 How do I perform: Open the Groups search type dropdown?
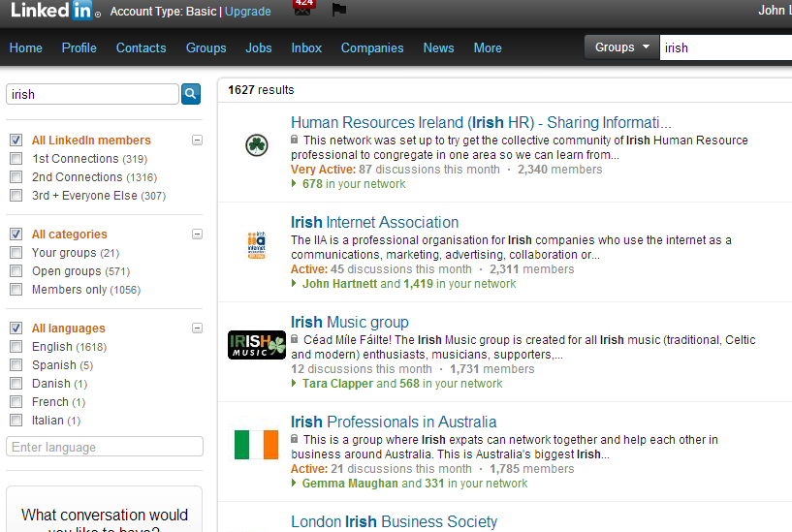coord(622,47)
